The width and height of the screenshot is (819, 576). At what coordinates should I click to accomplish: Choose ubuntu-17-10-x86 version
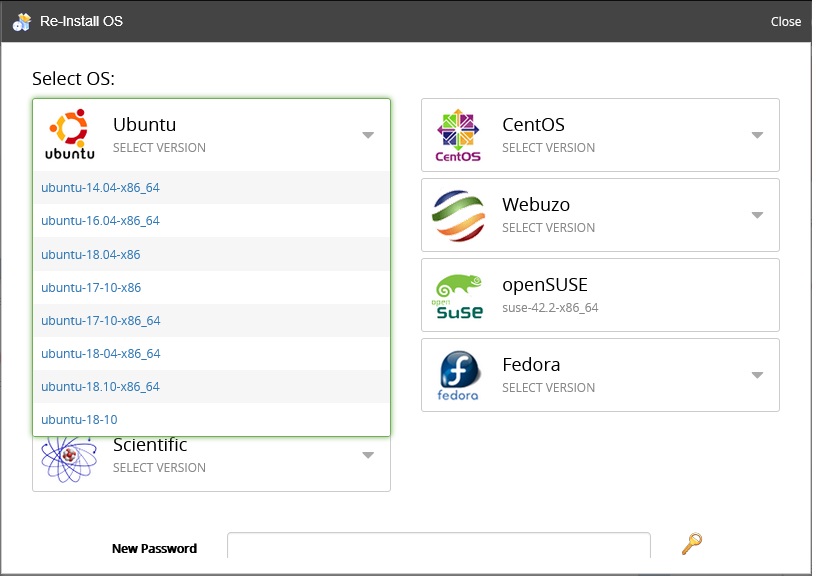pos(211,288)
